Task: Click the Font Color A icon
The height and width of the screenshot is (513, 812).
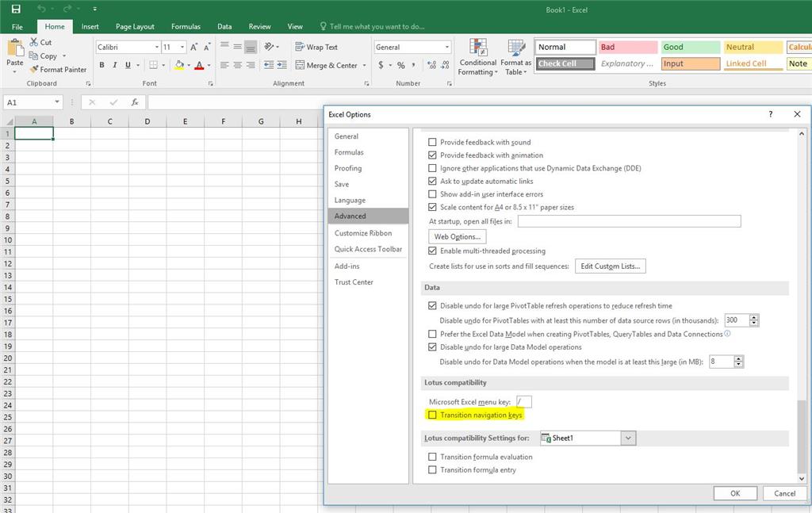Action: tap(199, 65)
